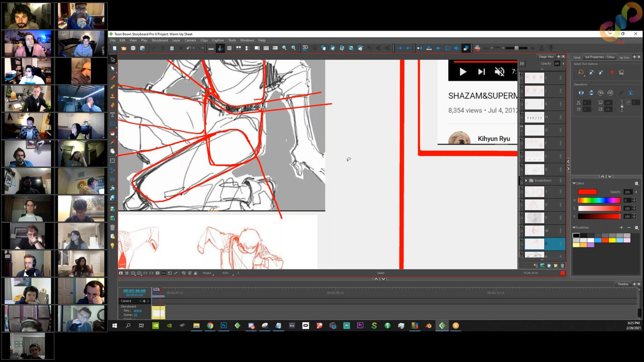Pick the purple swatch
Image resolution: width=644 pixels, height=362 pixels.
click(591, 245)
